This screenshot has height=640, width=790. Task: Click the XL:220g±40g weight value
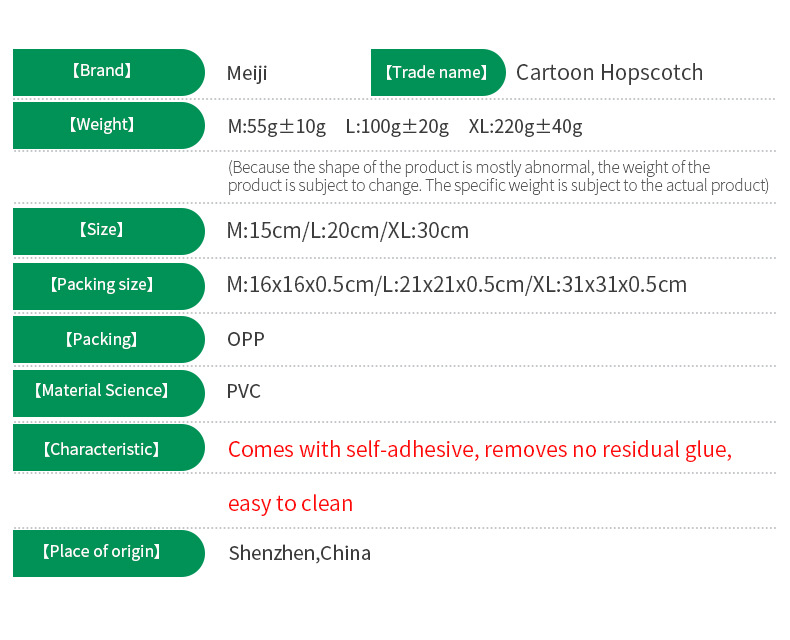pyautogui.click(x=525, y=126)
